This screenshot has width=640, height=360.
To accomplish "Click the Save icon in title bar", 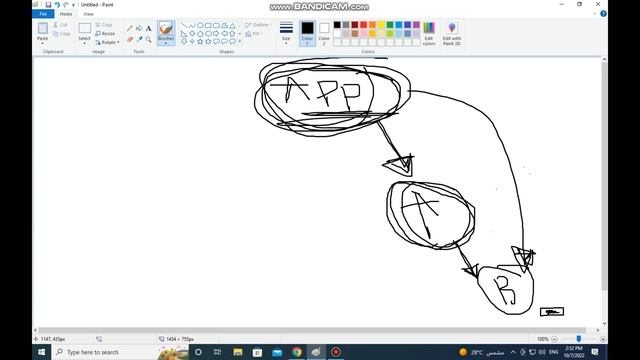I will point(48,4).
